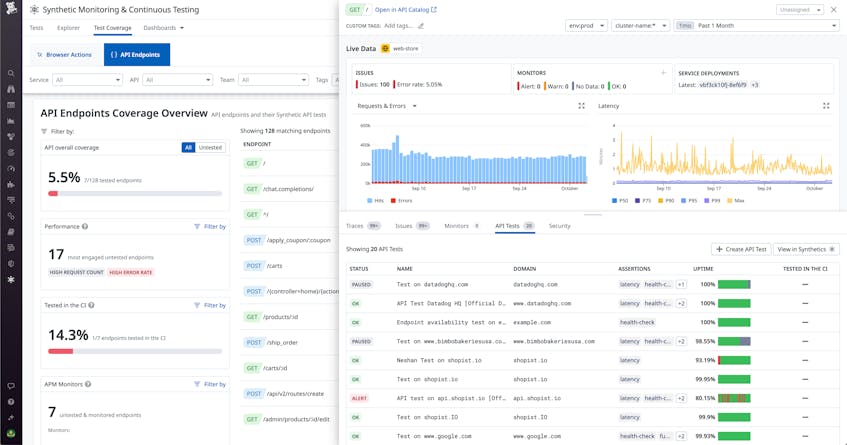Switch to the Monitors tab in the side panel
This screenshot has height=445, width=847.
[x=461, y=226]
